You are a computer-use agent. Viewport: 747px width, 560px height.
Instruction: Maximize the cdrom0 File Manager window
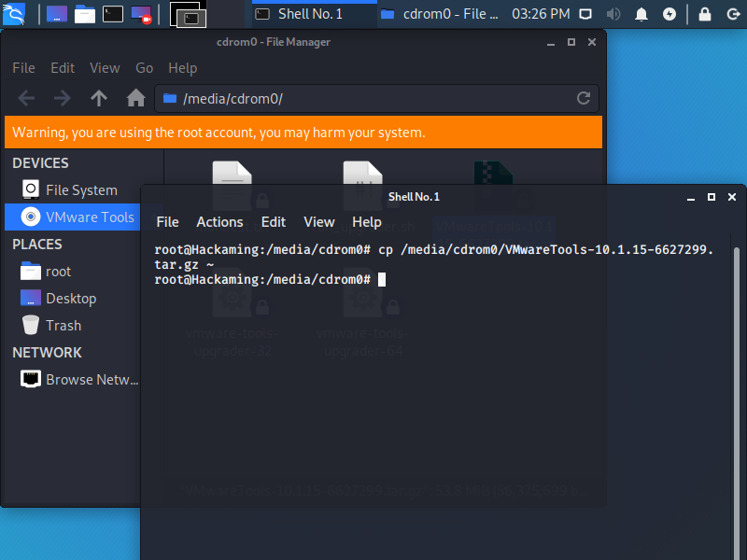(571, 42)
